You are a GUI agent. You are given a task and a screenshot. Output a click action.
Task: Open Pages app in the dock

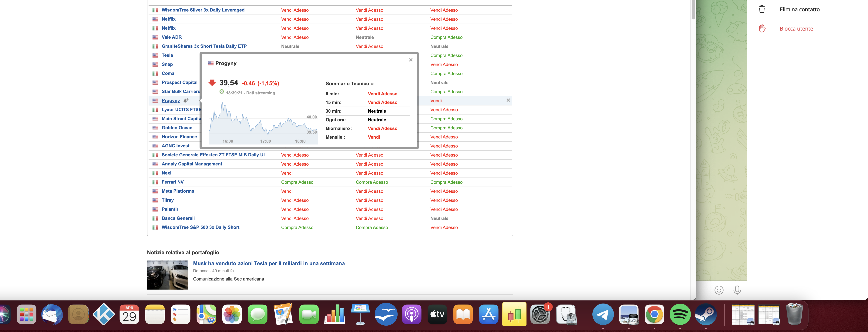coord(283,314)
